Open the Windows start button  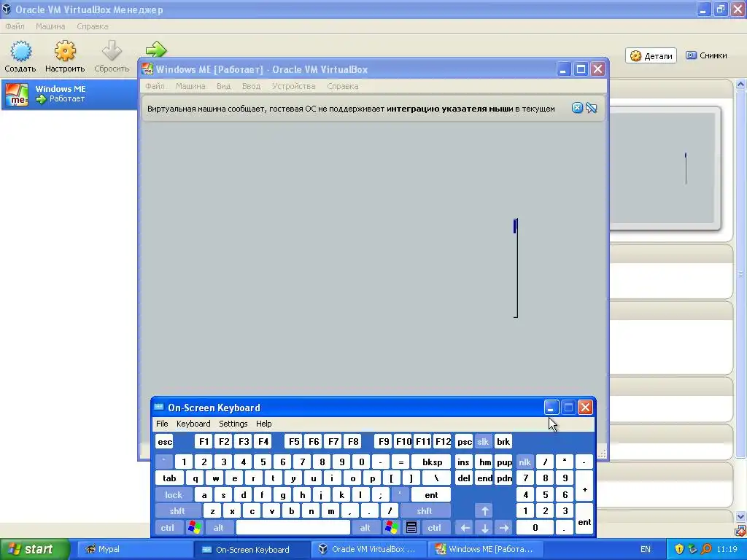click(x=34, y=549)
